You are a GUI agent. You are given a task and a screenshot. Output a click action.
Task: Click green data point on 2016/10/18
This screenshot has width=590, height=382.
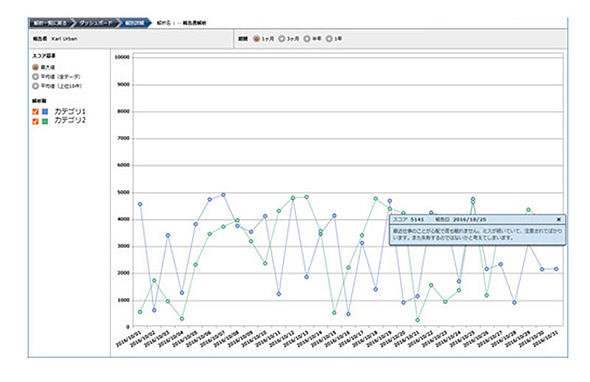click(x=376, y=198)
